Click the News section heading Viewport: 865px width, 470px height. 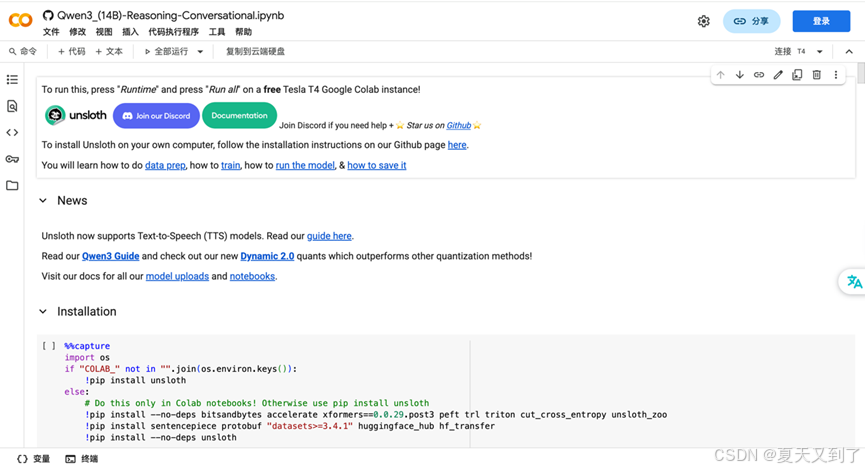click(x=72, y=200)
